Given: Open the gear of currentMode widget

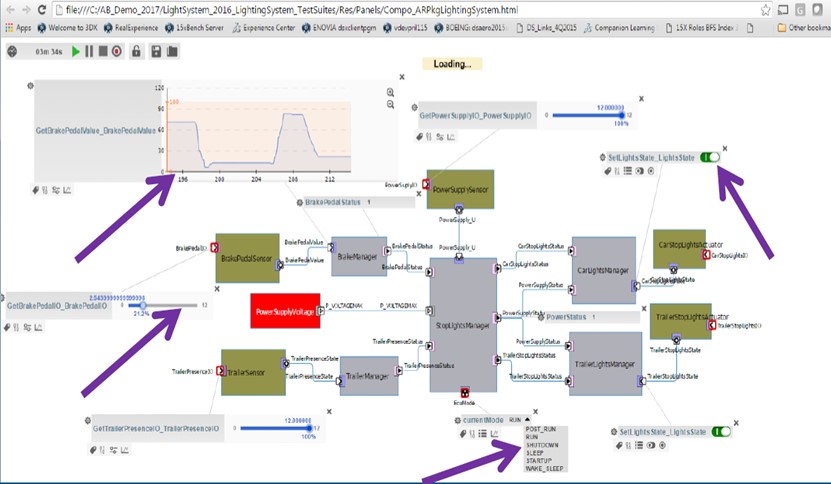Looking at the screenshot, I should tap(458, 420).
